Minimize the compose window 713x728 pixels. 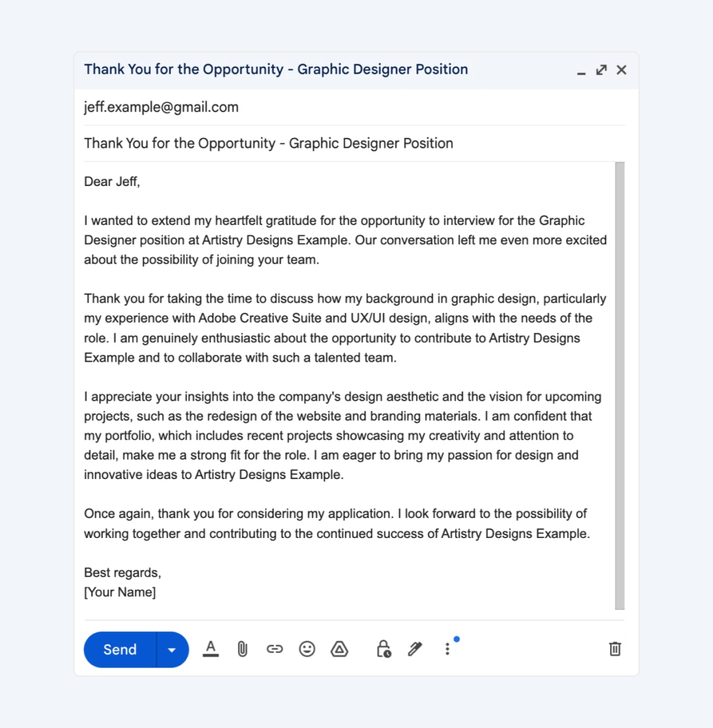pos(581,70)
